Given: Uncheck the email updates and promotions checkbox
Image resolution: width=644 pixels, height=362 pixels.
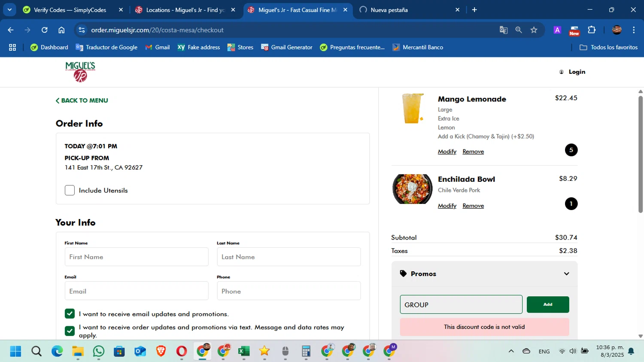Looking at the screenshot, I should 70,314.
